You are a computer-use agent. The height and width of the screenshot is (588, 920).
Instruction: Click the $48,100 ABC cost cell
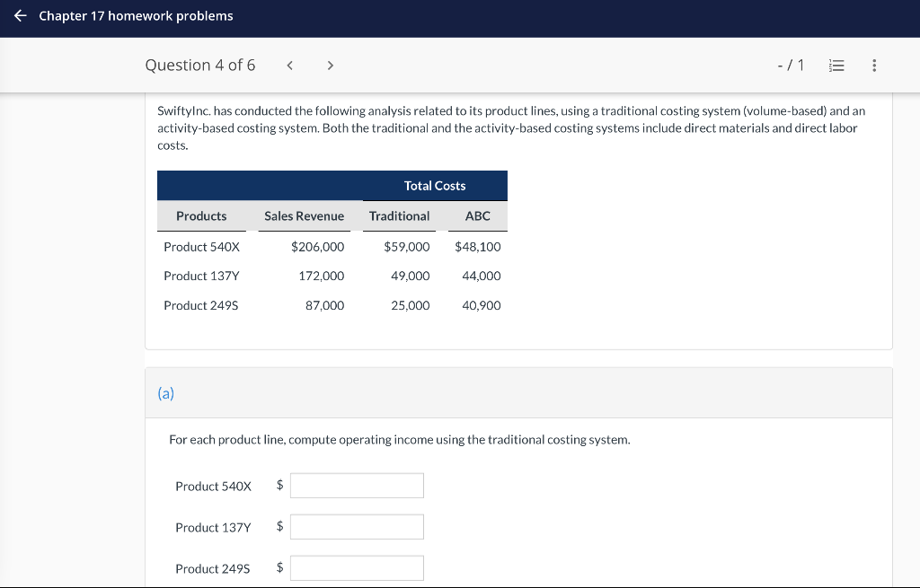tap(478, 247)
